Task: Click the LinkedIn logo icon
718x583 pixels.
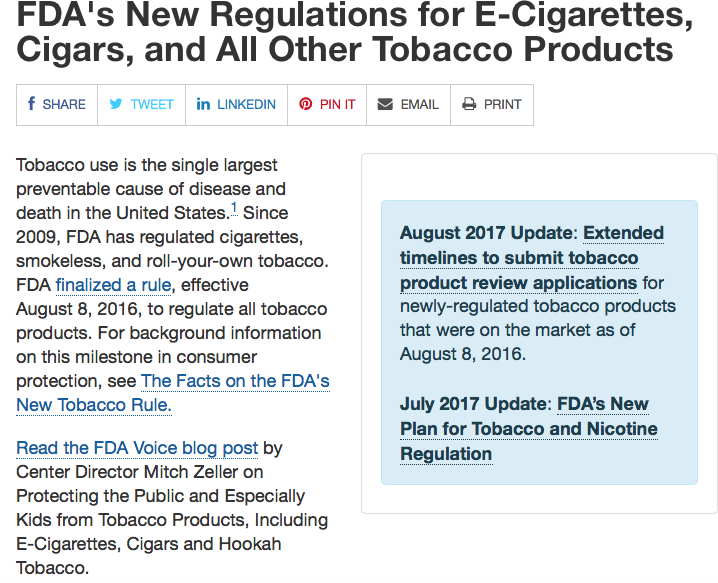Action: pyautogui.click(x=203, y=104)
